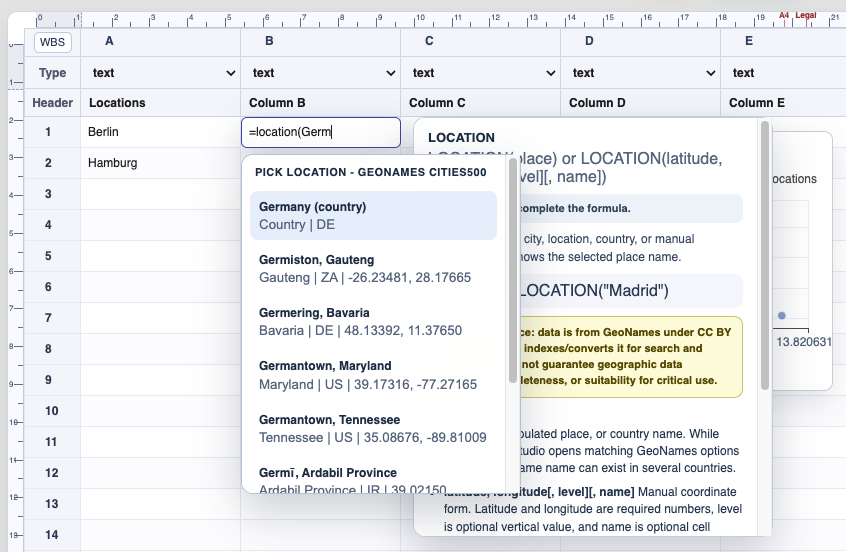Screen dimensions: 846x552
Task: Open column B type dropdown
Action: 320,73
